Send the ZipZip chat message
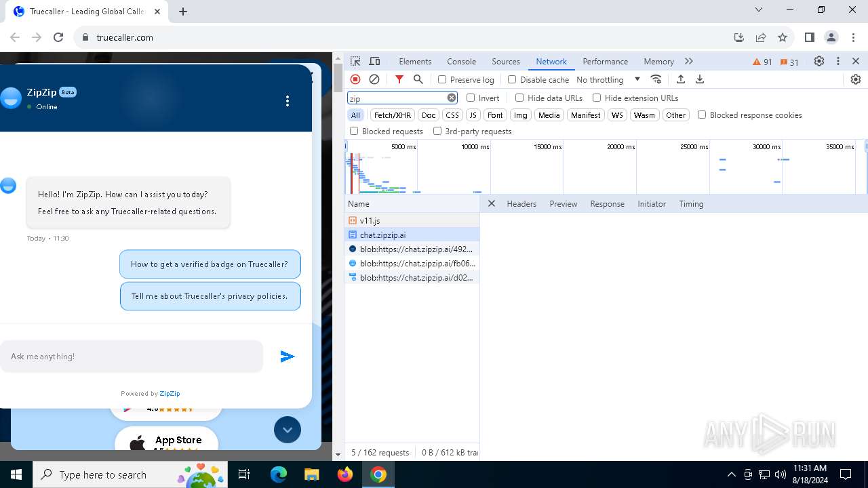The height and width of the screenshot is (488, 868). click(x=288, y=357)
